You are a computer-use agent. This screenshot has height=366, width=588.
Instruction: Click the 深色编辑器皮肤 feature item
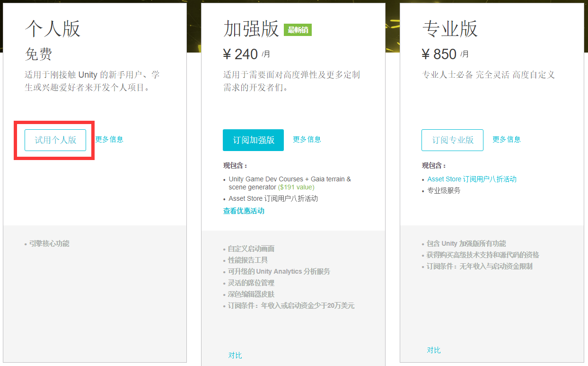click(251, 295)
